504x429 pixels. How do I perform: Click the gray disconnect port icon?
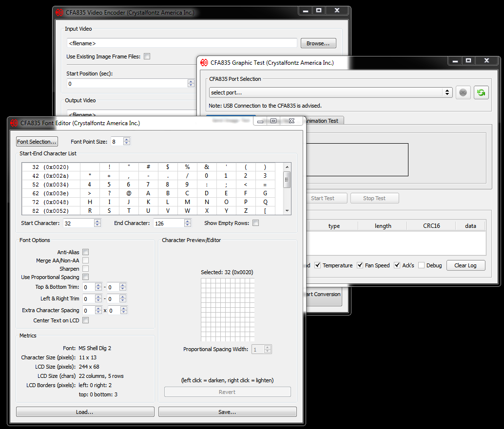pyautogui.click(x=463, y=93)
